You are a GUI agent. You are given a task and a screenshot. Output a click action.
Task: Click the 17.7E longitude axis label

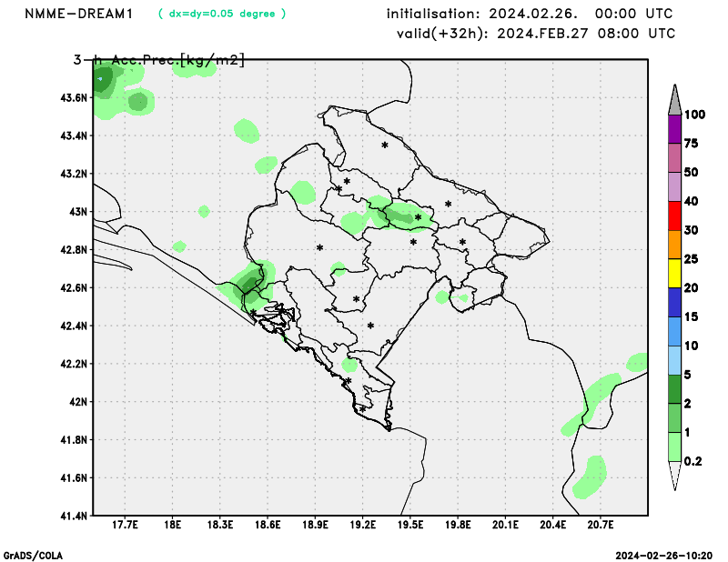click(125, 525)
